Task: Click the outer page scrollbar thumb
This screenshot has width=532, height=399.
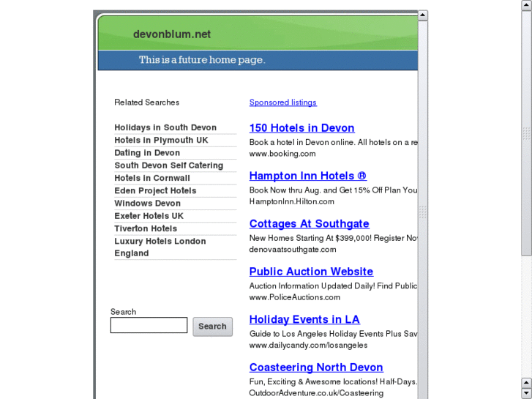Action: point(526,133)
